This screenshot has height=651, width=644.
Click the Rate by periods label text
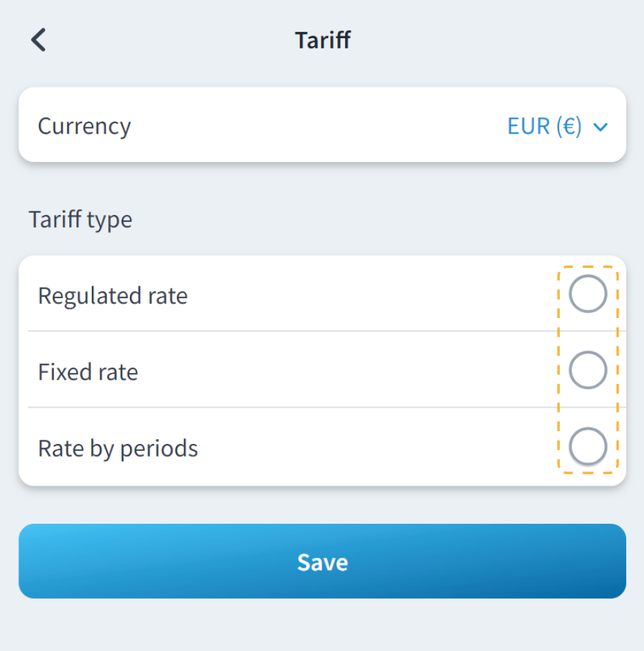(117, 448)
